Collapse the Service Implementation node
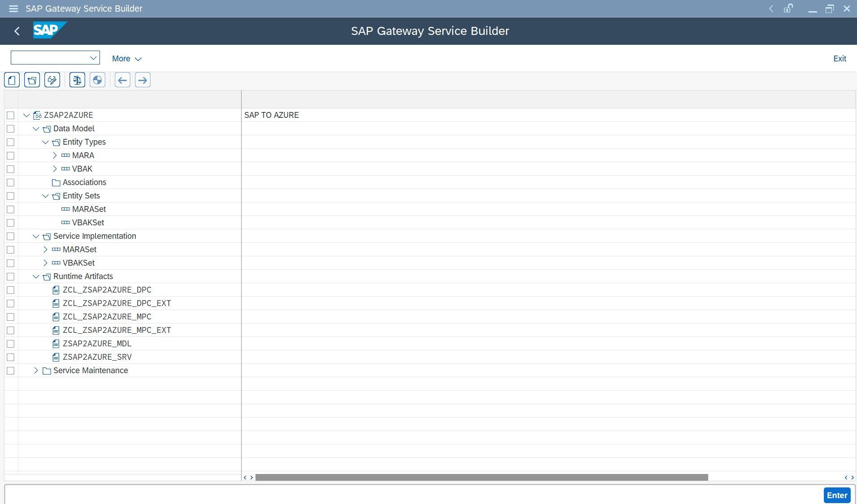 [36, 236]
